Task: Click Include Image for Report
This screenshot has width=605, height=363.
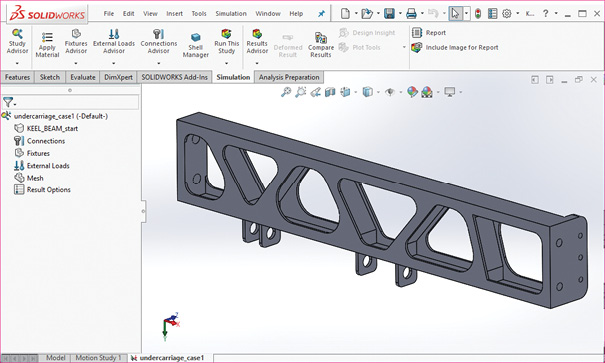Action: tap(455, 47)
